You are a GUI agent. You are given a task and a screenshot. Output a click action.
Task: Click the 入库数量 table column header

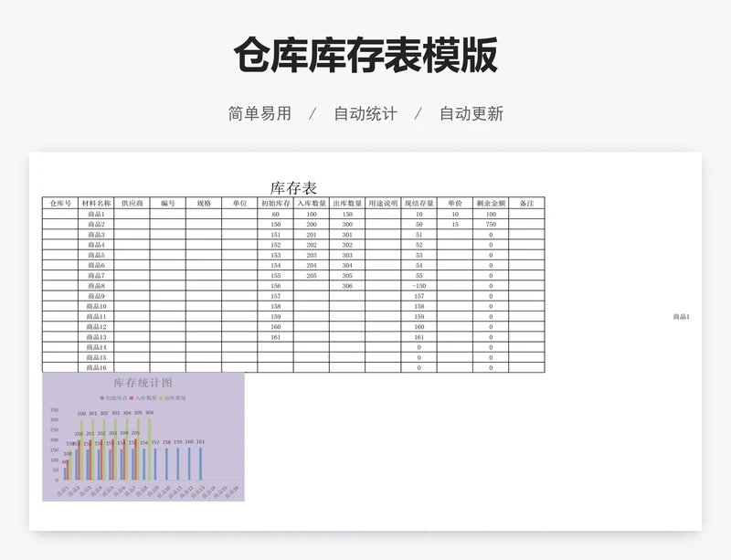point(312,204)
